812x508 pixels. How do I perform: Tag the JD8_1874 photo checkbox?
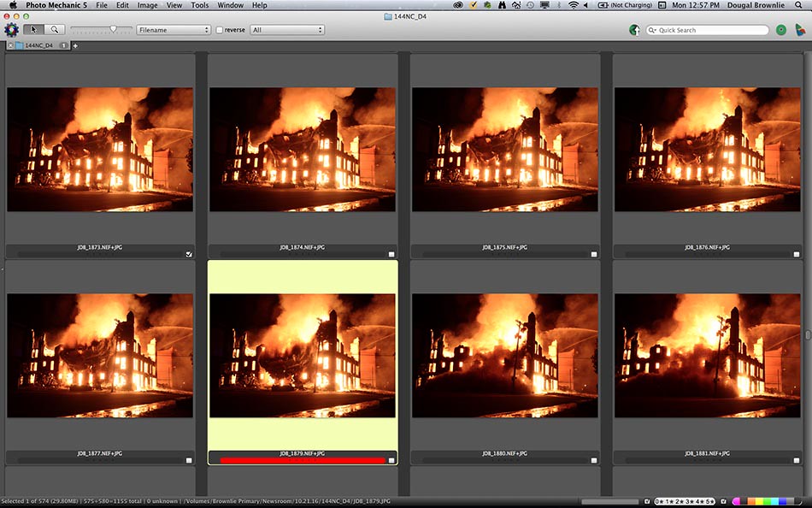coord(391,254)
